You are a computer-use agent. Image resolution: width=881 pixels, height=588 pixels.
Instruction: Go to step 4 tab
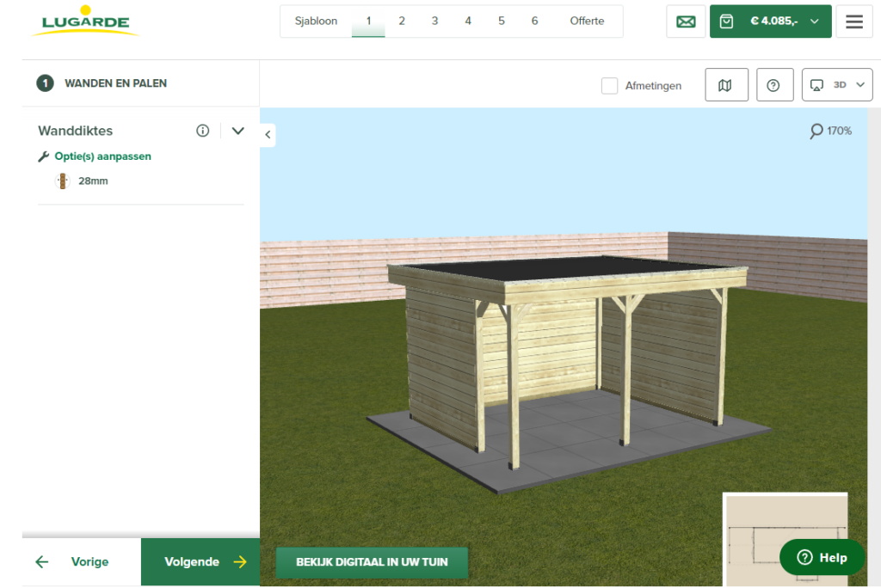[x=468, y=21]
